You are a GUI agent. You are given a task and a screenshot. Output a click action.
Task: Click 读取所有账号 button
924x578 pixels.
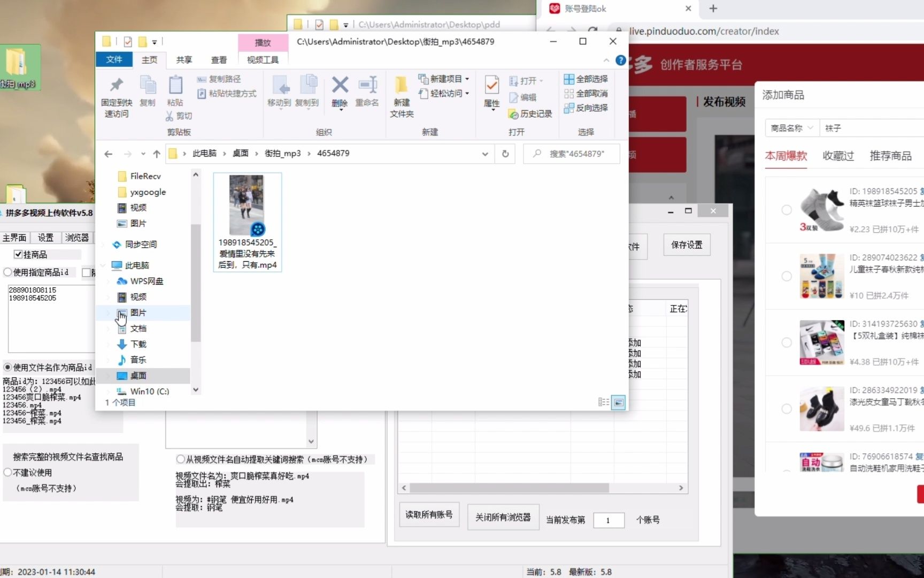tap(429, 515)
